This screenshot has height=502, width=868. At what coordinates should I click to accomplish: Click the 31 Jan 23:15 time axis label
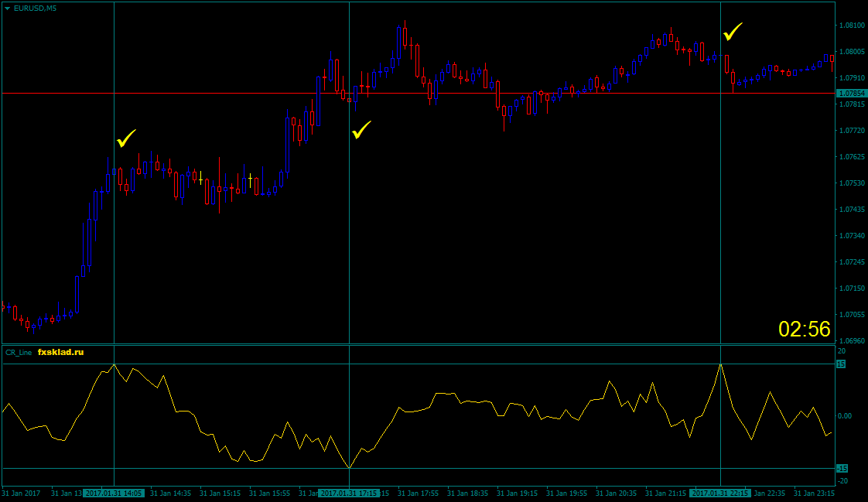[815, 493]
